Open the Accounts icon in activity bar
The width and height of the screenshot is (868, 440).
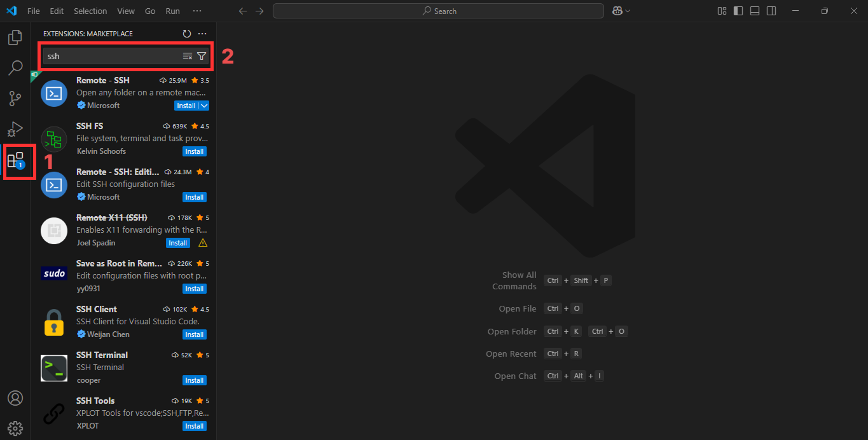(x=15, y=398)
